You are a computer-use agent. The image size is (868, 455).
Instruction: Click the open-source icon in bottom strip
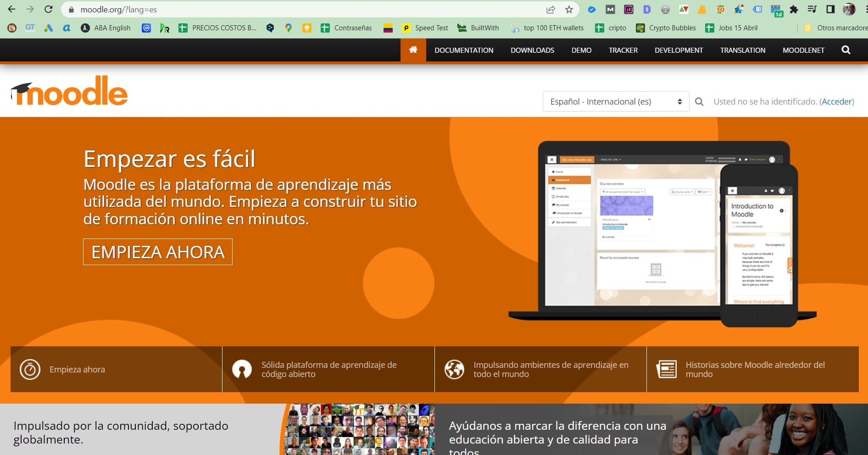point(242,369)
